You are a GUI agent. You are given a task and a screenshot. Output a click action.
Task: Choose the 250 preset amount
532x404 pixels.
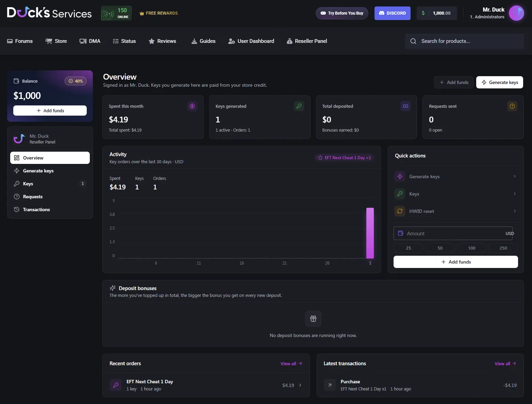(x=503, y=248)
